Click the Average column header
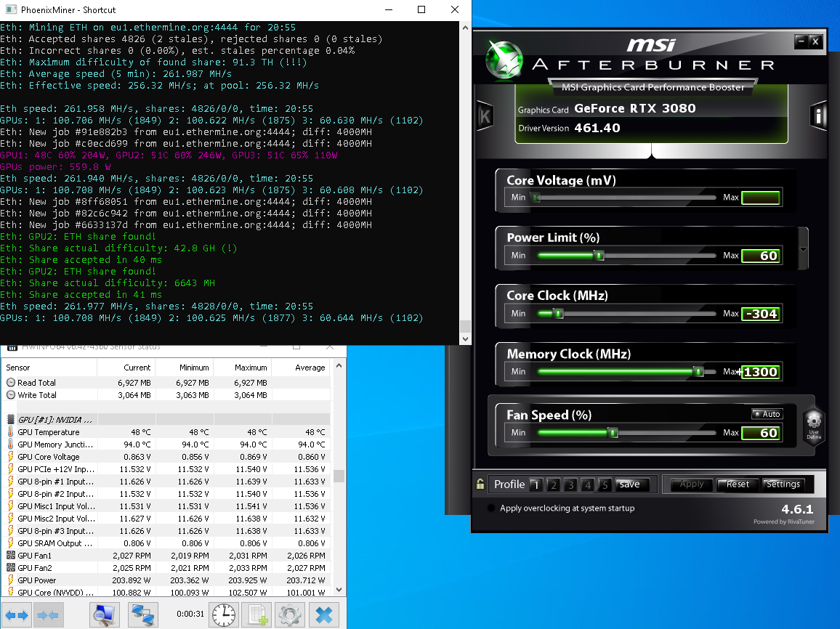 [x=301, y=368]
